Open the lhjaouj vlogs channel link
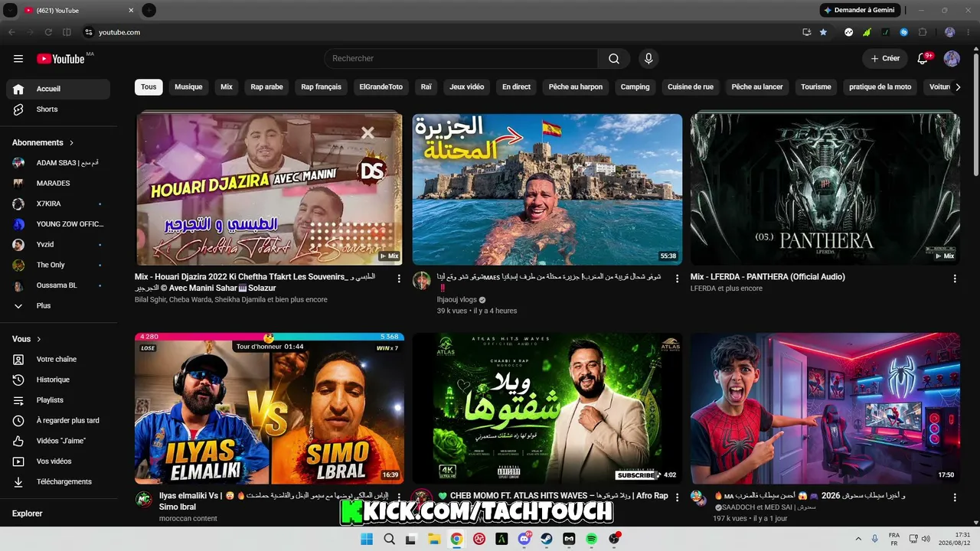 (456, 300)
